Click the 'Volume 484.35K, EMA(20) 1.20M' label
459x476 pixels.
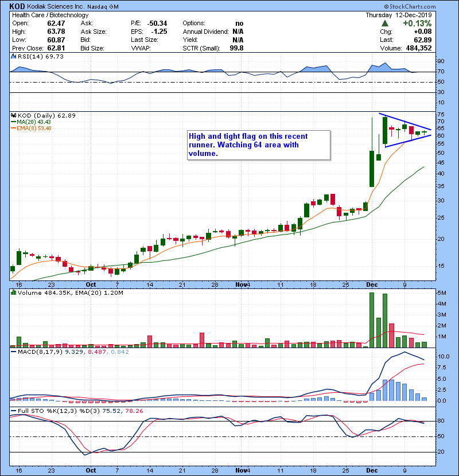(71, 292)
